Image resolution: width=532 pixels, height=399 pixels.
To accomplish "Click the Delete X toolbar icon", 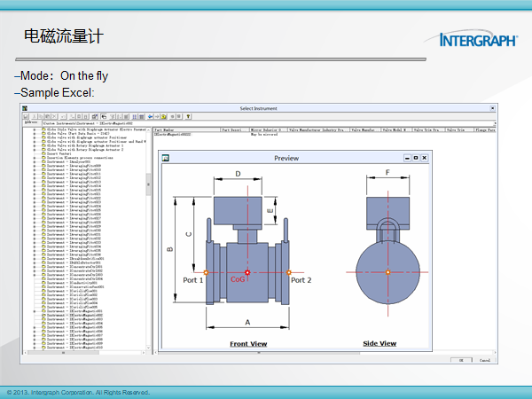I will 54,116.
